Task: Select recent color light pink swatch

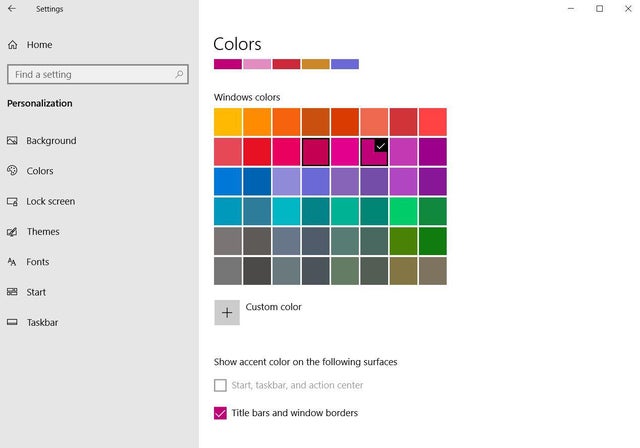Action: click(x=257, y=64)
